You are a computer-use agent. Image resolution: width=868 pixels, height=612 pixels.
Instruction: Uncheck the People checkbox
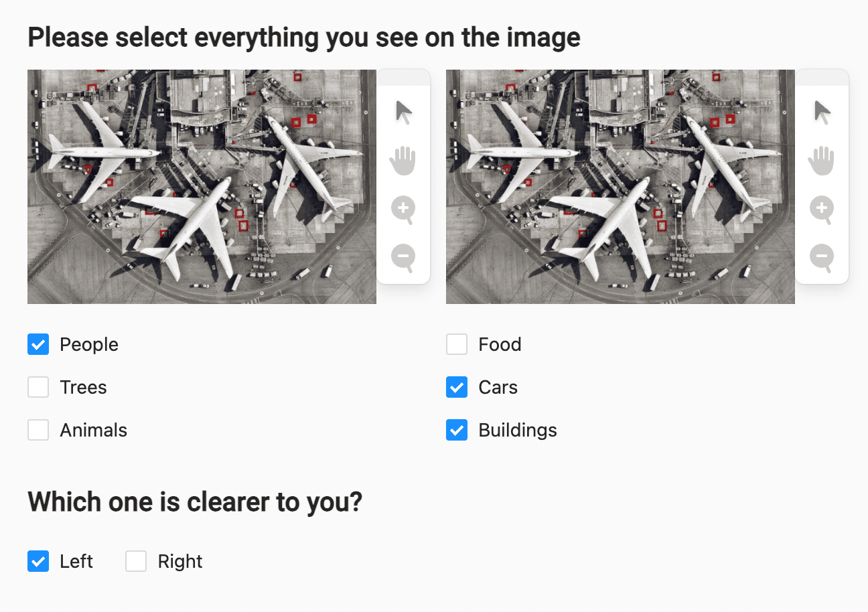tap(38, 344)
